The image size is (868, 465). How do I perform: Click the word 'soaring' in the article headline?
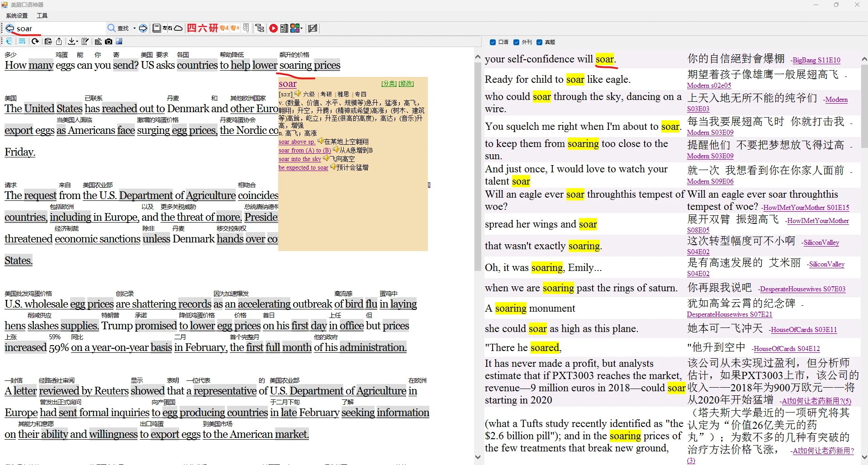(295, 65)
